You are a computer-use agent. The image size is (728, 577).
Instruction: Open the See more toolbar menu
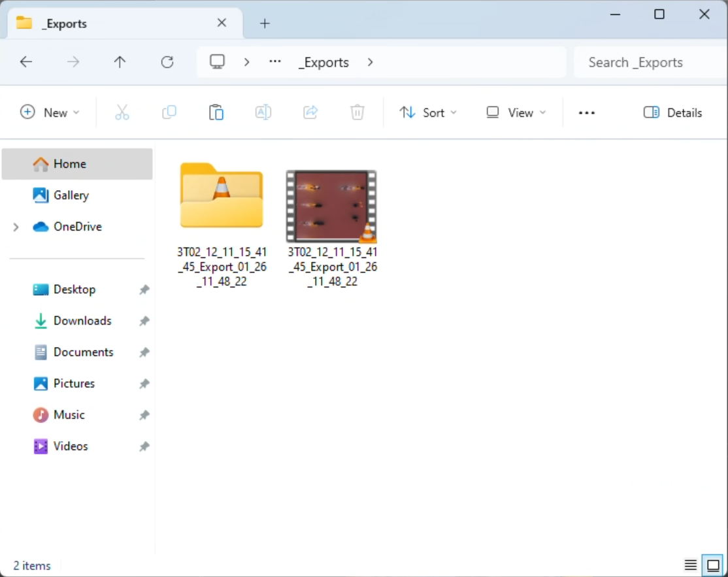[587, 112]
